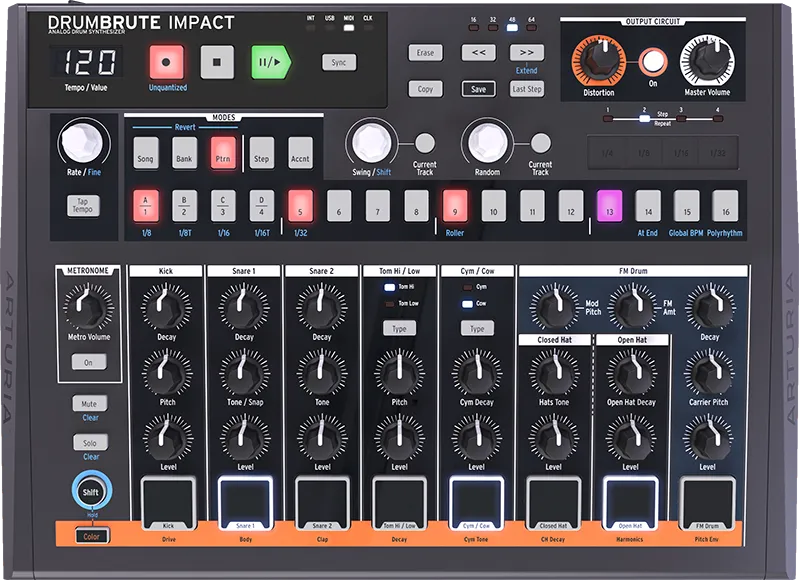Click the Erase button
This screenshot has height=580, width=799.
coord(425,52)
